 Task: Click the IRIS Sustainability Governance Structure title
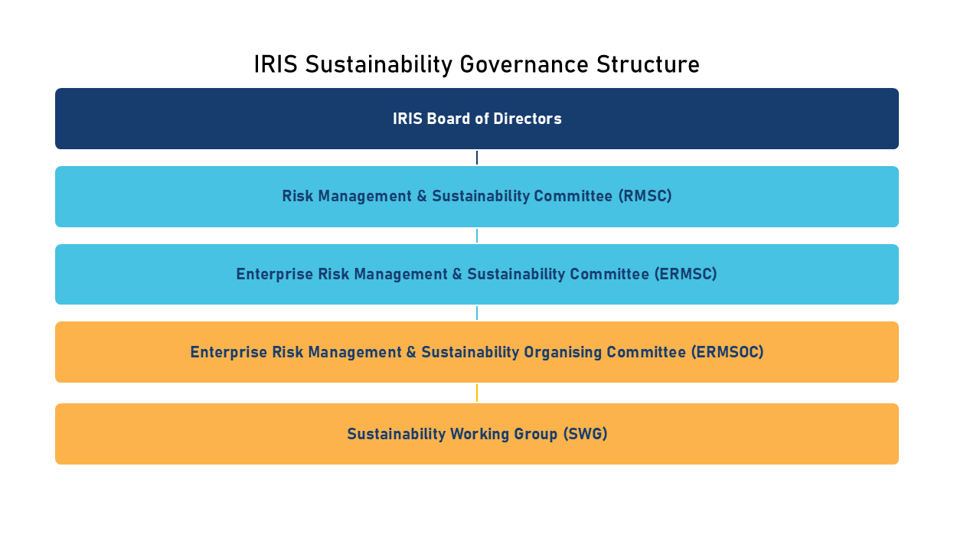(x=476, y=65)
